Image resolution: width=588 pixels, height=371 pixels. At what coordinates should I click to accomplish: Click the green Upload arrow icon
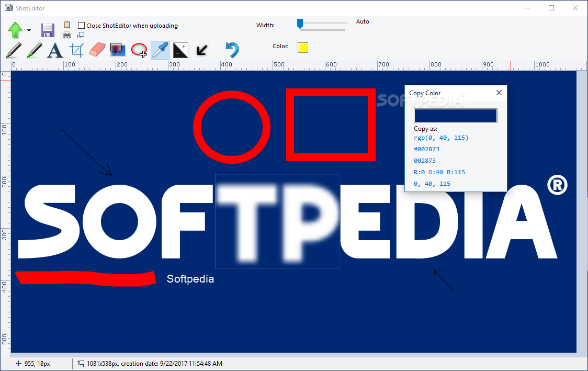pyautogui.click(x=15, y=30)
